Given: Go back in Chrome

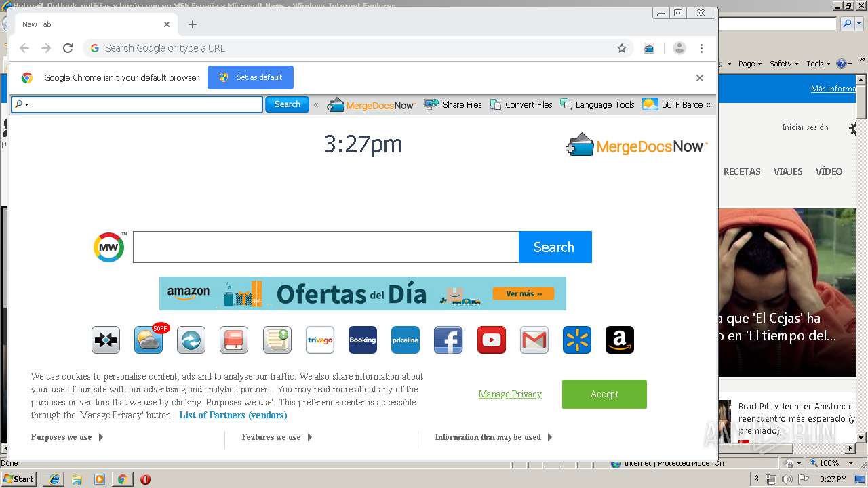Looking at the screenshot, I should (x=24, y=48).
